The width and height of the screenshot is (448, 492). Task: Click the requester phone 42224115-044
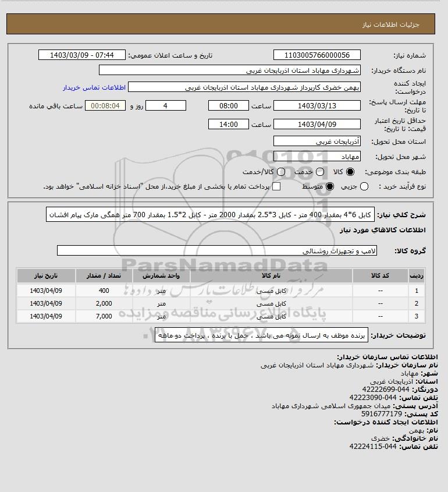pos(373,447)
